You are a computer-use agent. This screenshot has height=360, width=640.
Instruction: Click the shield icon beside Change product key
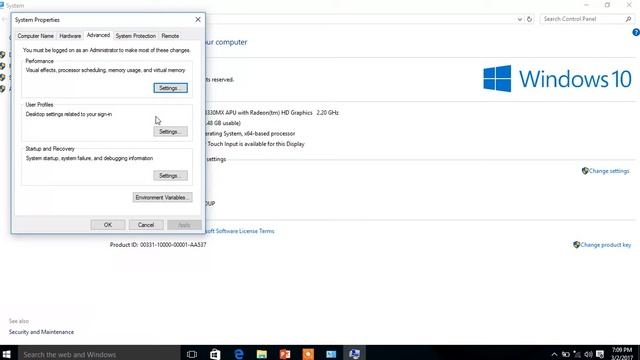[x=576, y=244]
